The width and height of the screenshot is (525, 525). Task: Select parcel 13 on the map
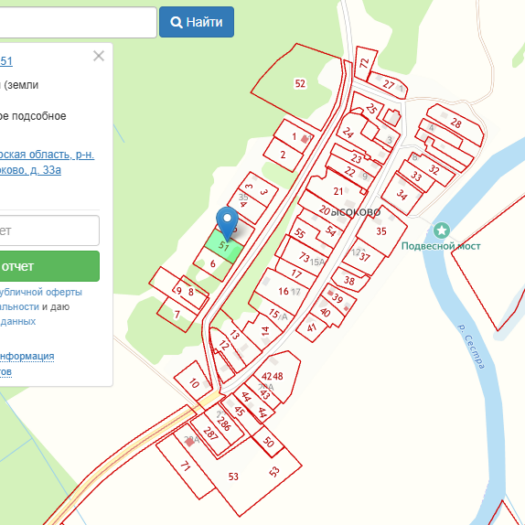(234, 334)
